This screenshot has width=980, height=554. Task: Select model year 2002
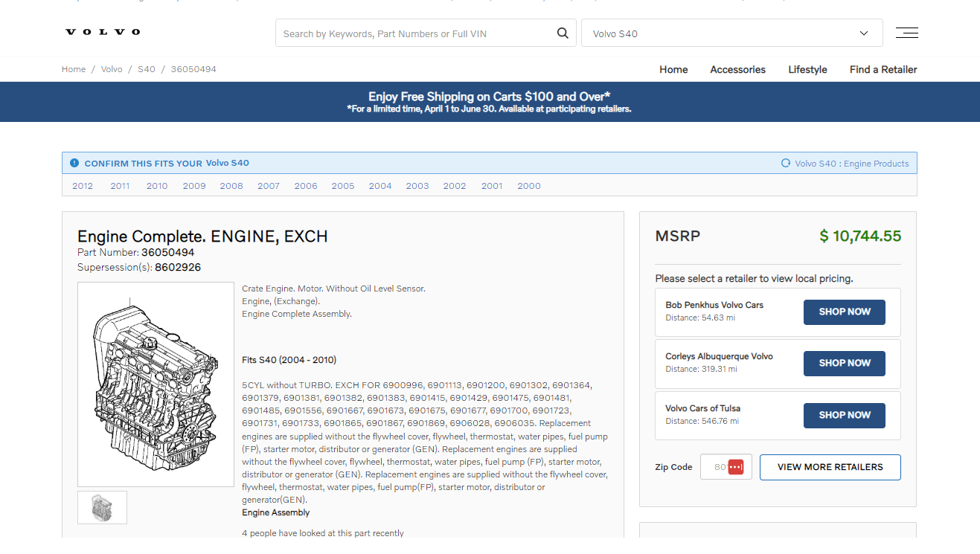tap(455, 186)
